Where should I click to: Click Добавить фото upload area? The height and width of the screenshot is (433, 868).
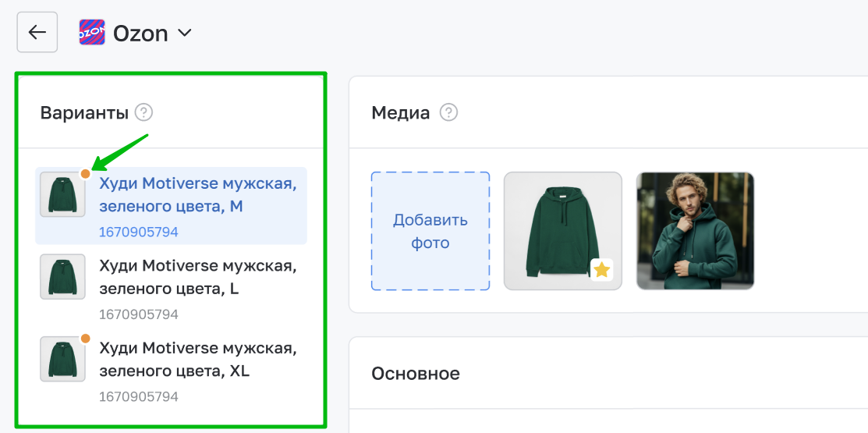[x=430, y=231]
